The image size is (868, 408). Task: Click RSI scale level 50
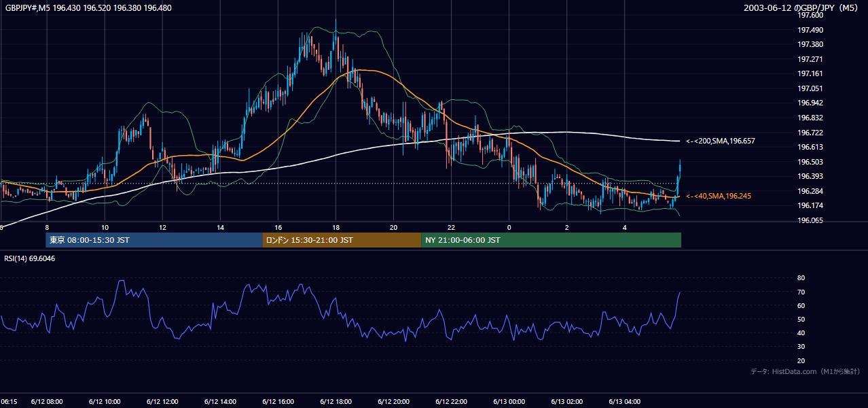point(801,319)
